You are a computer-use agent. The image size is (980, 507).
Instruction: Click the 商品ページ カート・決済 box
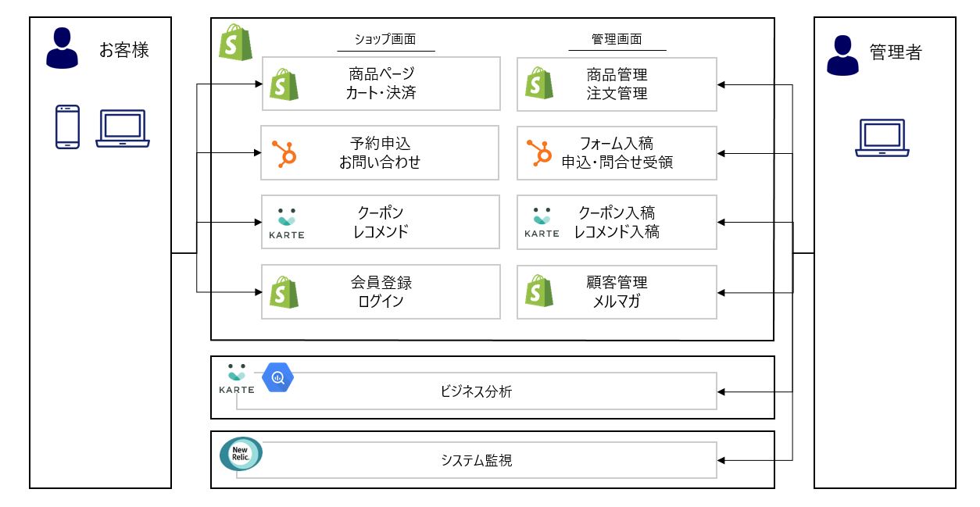point(381,84)
